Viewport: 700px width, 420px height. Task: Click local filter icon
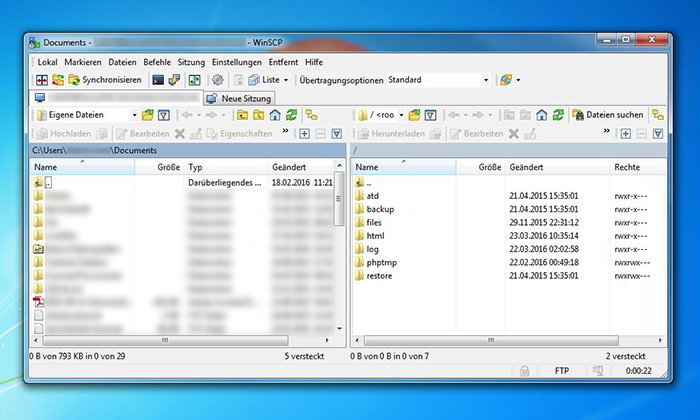click(164, 116)
